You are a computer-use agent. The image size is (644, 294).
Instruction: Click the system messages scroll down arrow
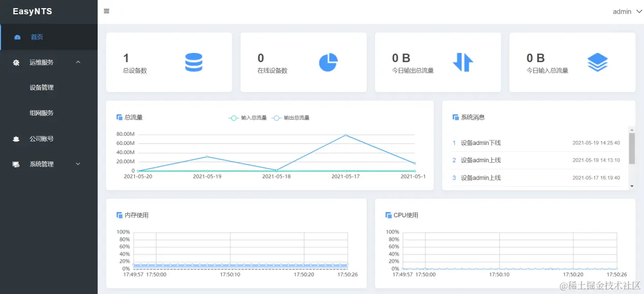click(632, 186)
